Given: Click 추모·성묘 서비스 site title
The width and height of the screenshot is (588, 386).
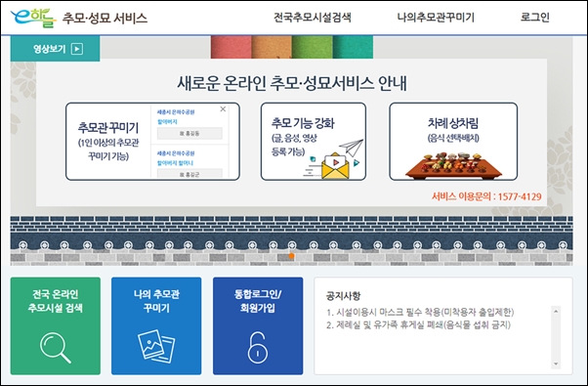Looking at the screenshot, I should 105,18.
